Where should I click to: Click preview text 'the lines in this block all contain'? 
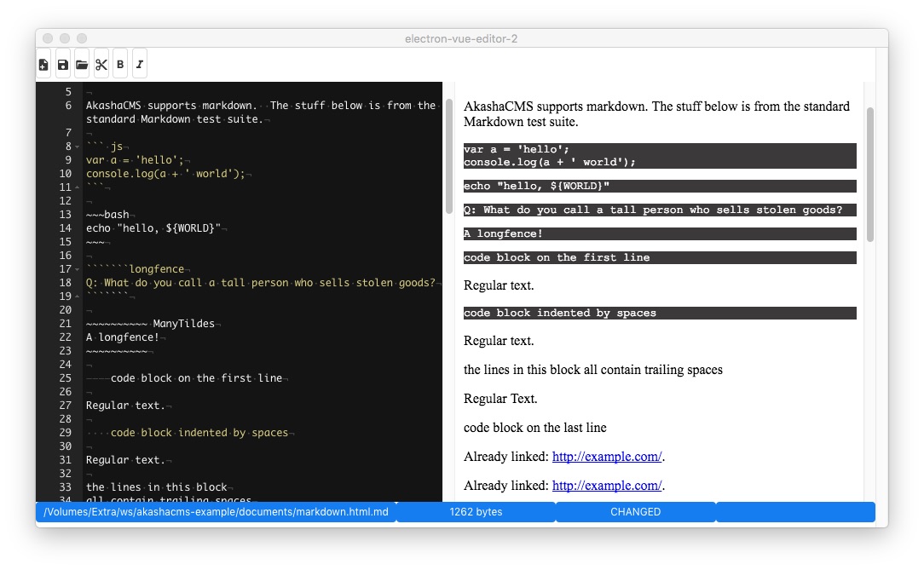tap(592, 370)
